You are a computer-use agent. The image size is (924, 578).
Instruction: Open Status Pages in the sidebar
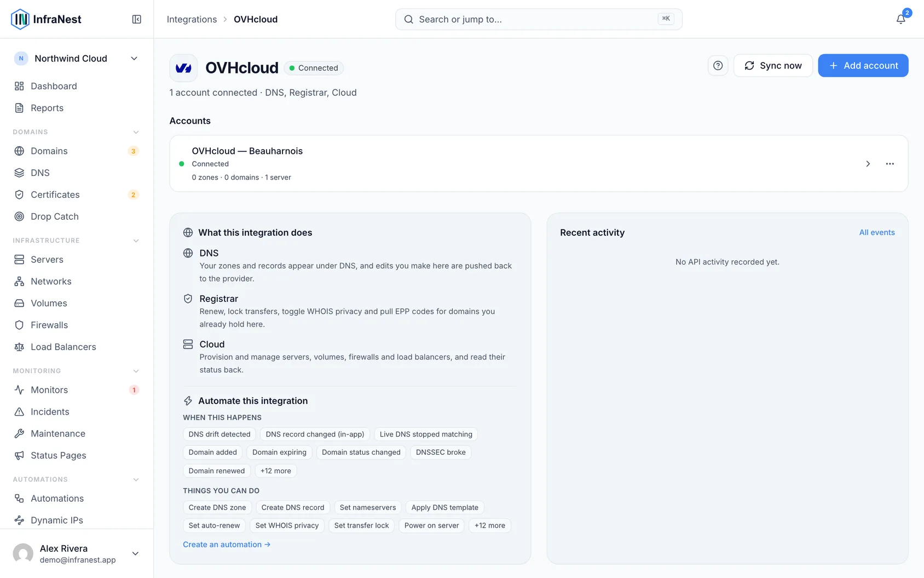coord(77,455)
